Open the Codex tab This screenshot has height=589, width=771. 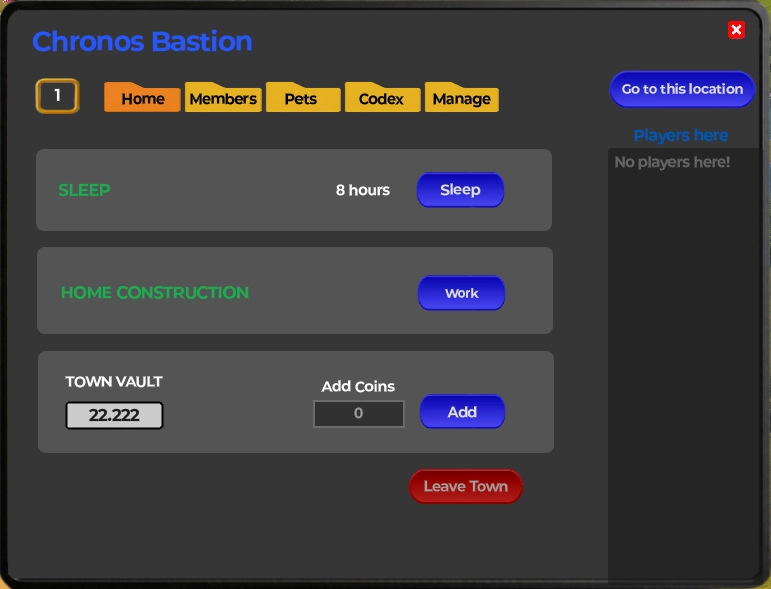click(x=383, y=97)
